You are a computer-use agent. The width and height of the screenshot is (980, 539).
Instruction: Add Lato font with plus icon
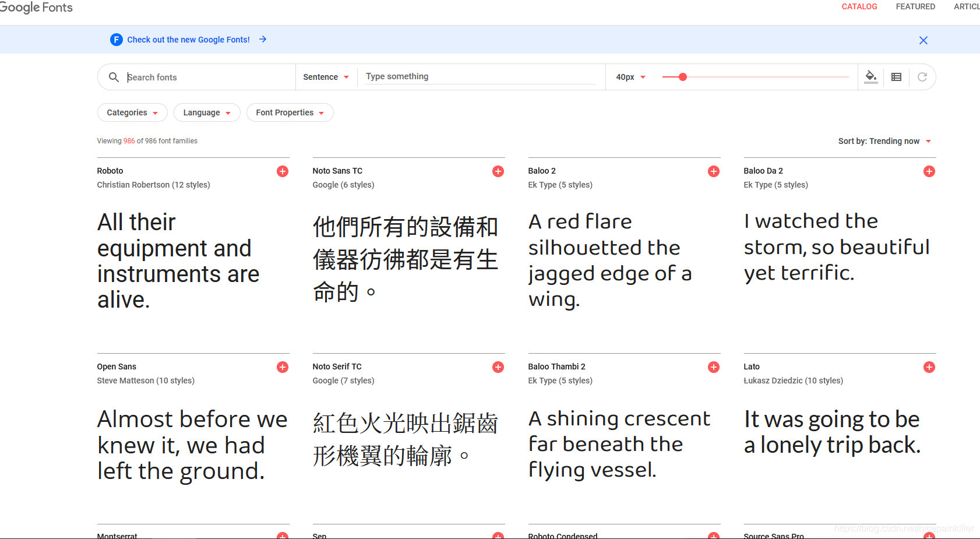pyautogui.click(x=929, y=367)
